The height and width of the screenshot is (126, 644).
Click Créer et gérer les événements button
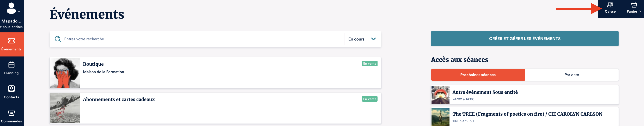click(x=525, y=38)
